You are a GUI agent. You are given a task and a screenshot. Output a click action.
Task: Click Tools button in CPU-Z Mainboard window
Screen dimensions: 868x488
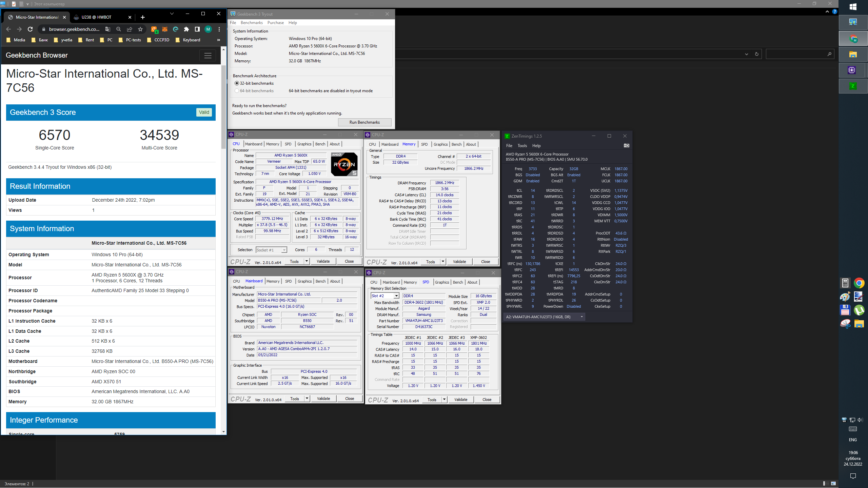pos(295,399)
